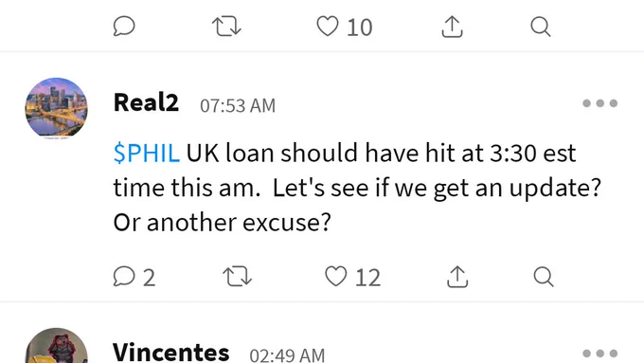View Vincentes' profile avatar
The height and width of the screenshot is (363, 644).
pyautogui.click(x=56, y=345)
